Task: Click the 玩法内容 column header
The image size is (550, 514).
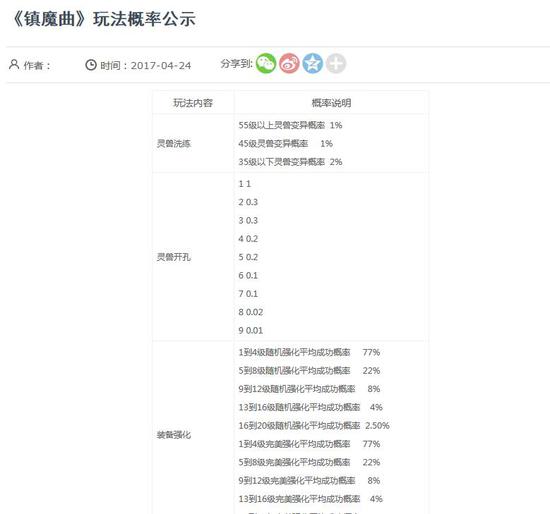Action: 193,103
